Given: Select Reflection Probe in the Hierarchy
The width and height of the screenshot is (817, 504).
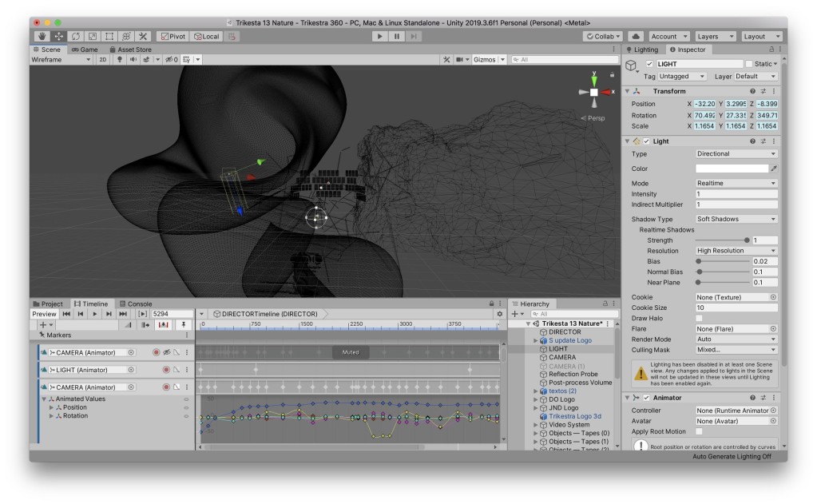Looking at the screenshot, I should click(x=573, y=374).
